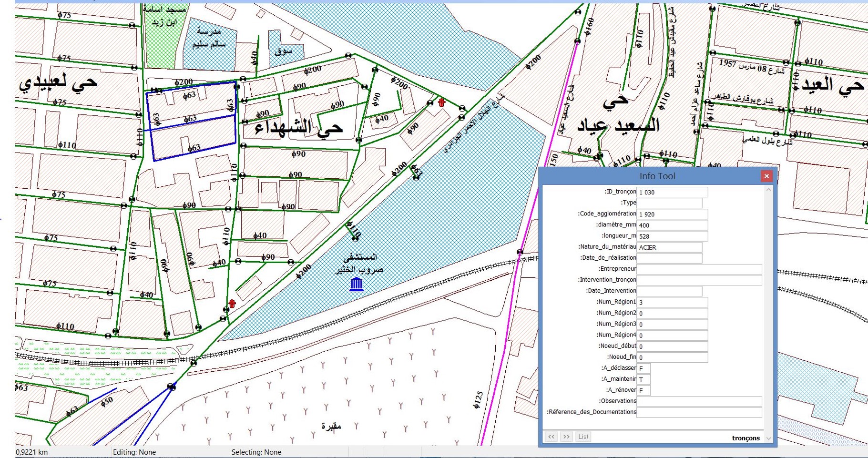Click the diamètre_mm field with 400
The width and height of the screenshot is (868, 458).
[x=672, y=225]
